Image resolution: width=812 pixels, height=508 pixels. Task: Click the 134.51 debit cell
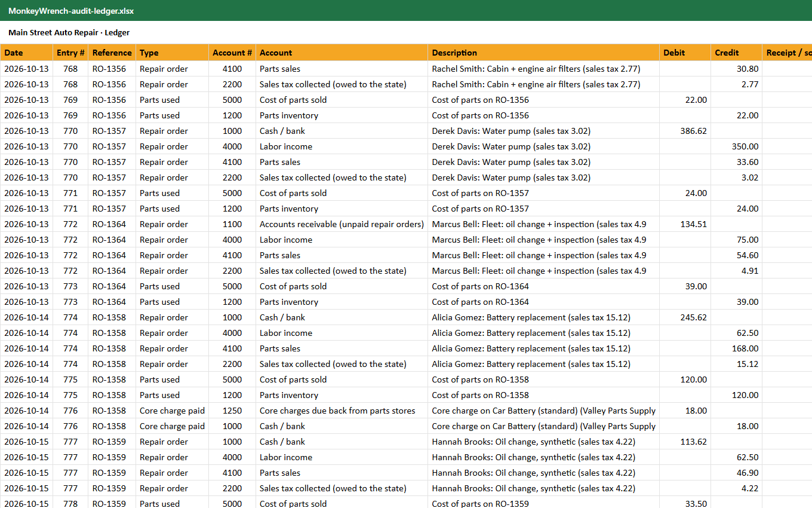pyautogui.click(x=685, y=224)
